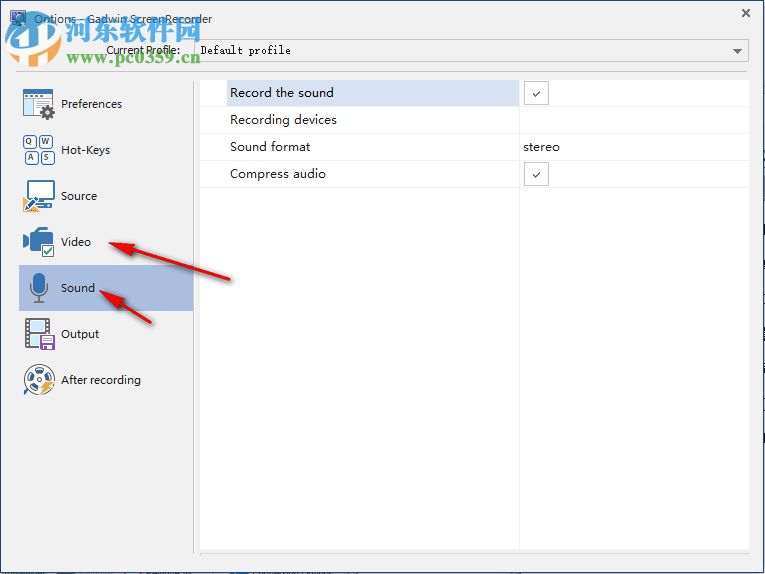Click the After recording film reel icon
765x574 pixels.
[x=39, y=379]
